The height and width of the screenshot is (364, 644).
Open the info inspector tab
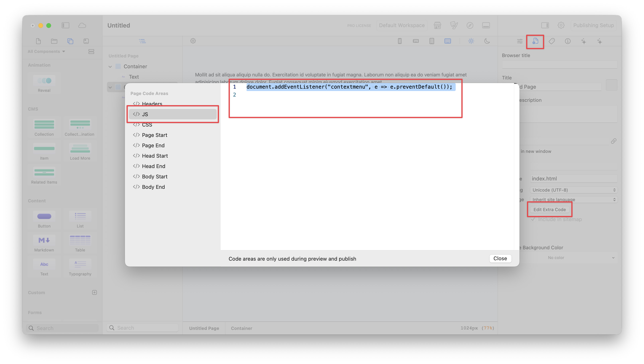[x=568, y=41]
